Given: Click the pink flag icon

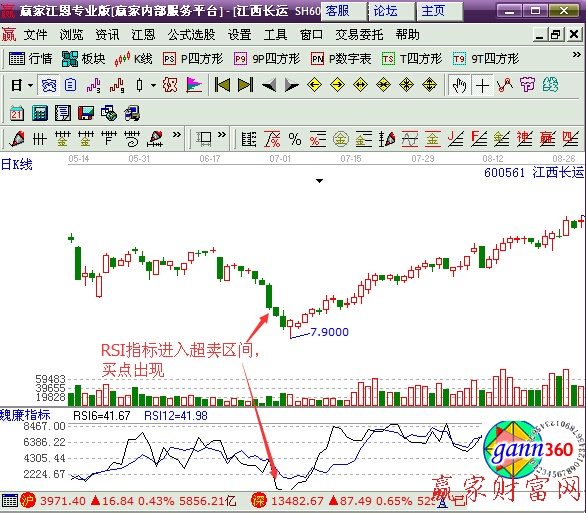Looking at the screenshot, I should tap(194, 85).
